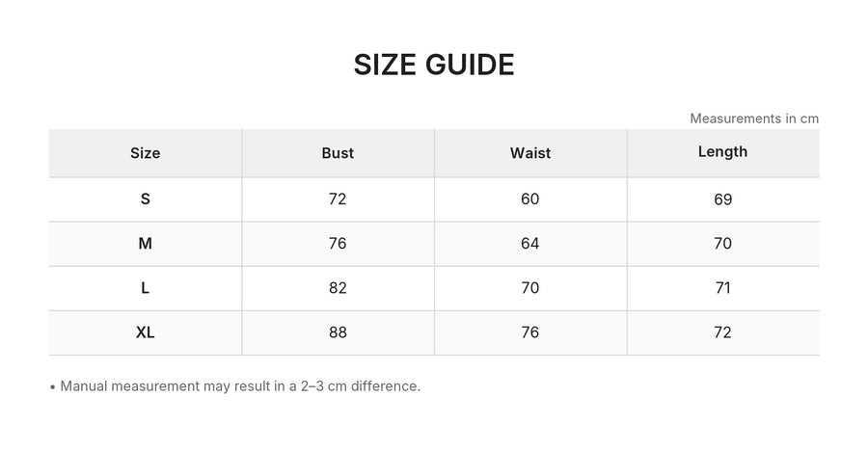Viewport: 868px width, 450px height.
Task: Click the waist value 64 for size M
Action: click(x=529, y=243)
